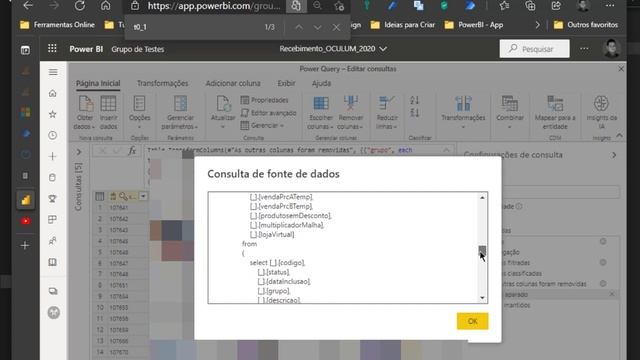The image size is (640, 360).
Task: Click OK in the Consulta de fonte de dados dialog
Action: pos(472,321)
